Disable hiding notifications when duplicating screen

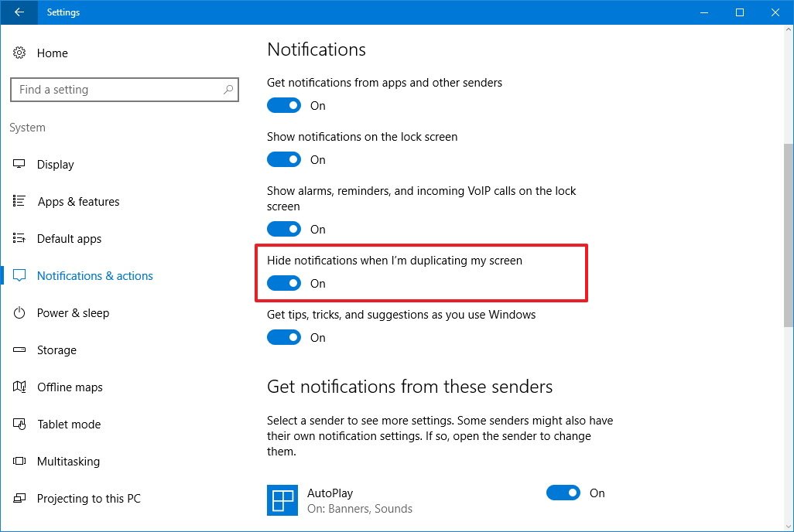pos(284,284)
